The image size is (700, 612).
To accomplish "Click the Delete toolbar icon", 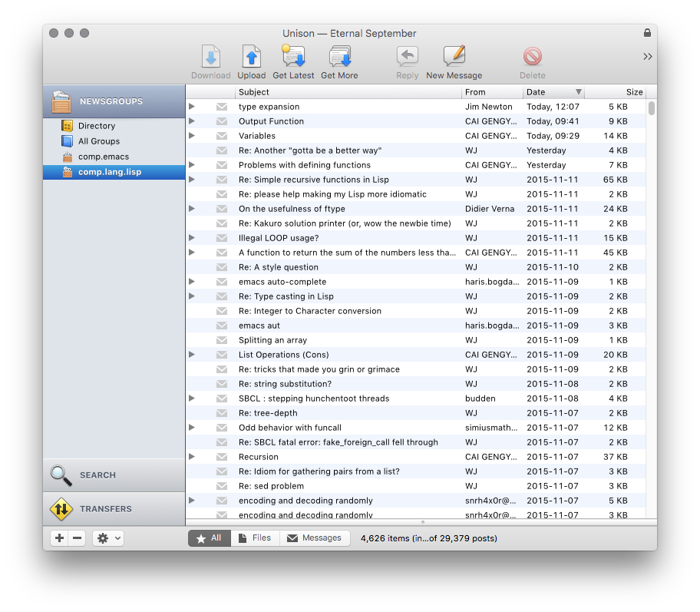I will click(x=532, y=58).
